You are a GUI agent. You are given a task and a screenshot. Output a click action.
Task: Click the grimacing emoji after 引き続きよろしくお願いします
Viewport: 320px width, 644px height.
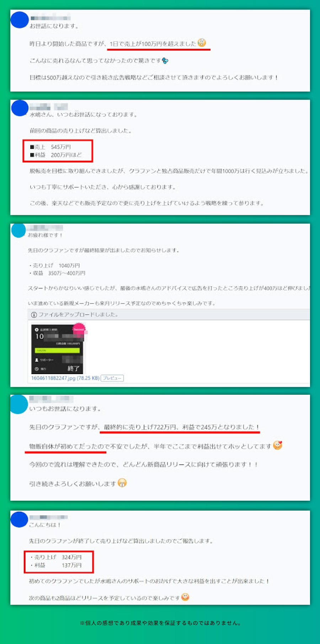[x=122, y=483]
